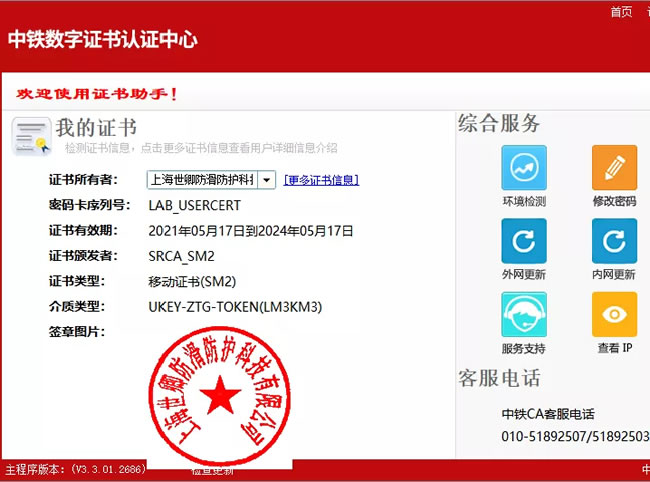The width and height of the screenshot is (650, 482).
Task: Open 服务支持 headset icon
Action: [524, 314]
